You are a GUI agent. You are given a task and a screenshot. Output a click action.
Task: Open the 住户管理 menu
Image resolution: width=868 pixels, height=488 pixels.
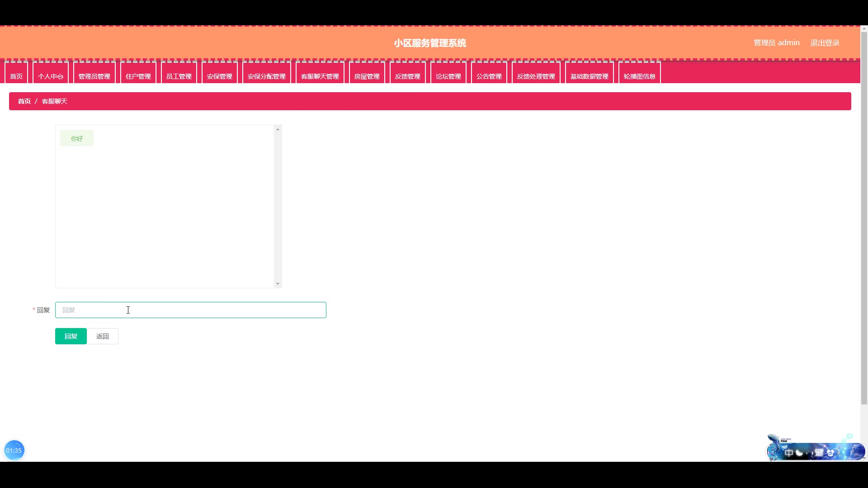pos(138,76)
